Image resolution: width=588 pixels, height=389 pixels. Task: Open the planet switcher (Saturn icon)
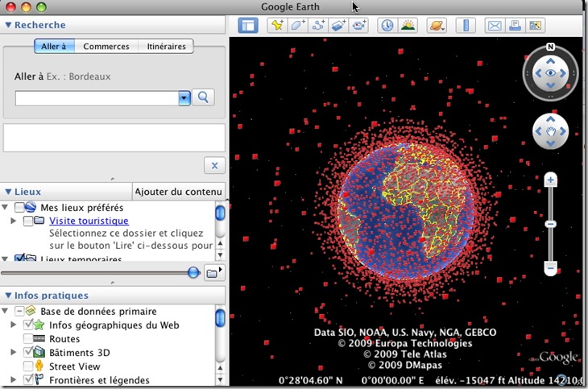click(x=437, y=26)
